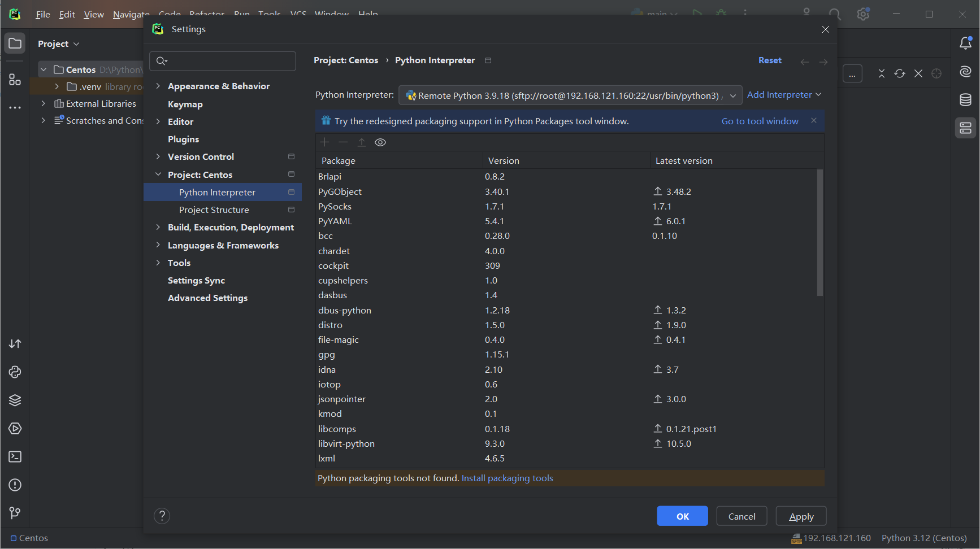Open the Structure tool window icon

tap(15, 80)
